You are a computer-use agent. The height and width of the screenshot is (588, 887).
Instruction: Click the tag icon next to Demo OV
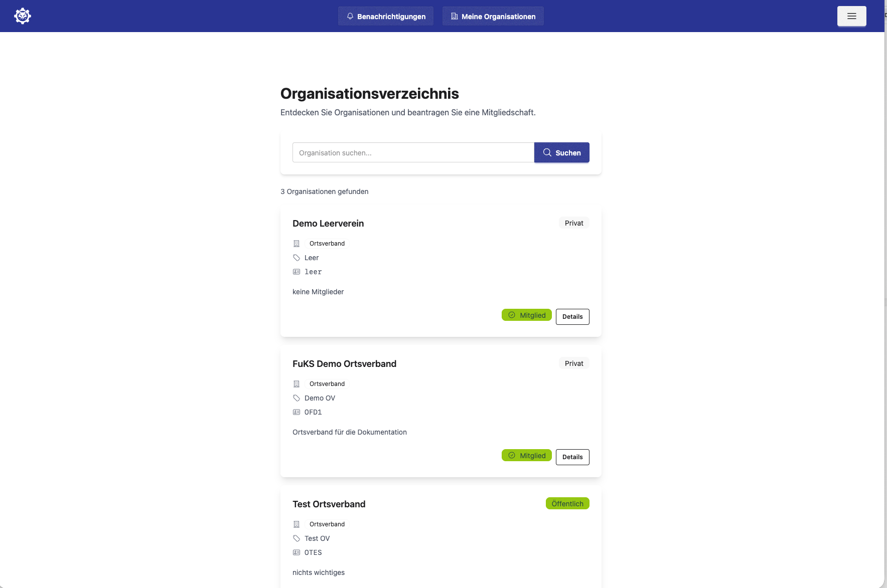tap(297, 398)
